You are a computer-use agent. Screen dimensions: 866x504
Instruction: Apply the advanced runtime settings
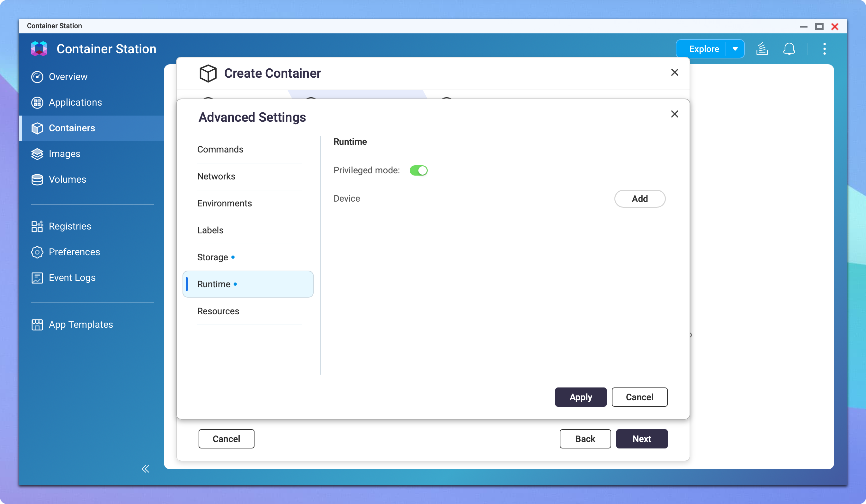coord(580,397)
